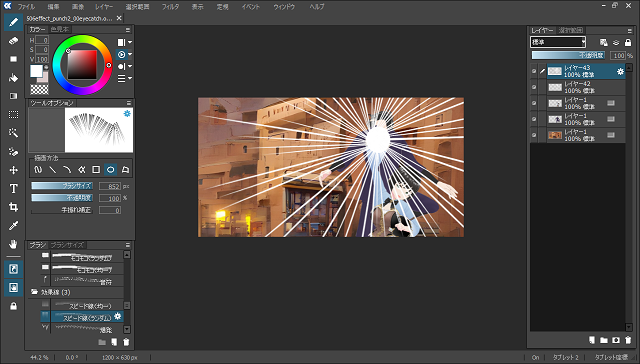This screenshot has width=640, height=364.
Task: Select the Hand pan tool
Action: tap(13, 244)
